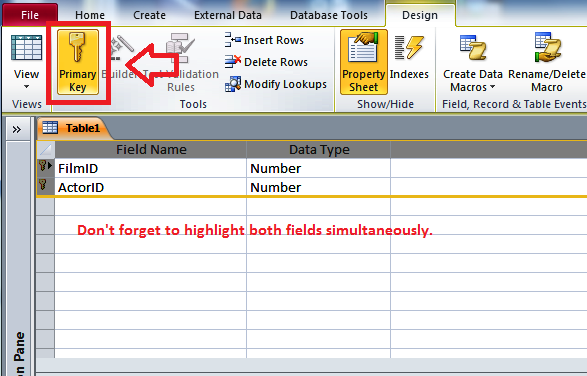Image resolution: width=587 pixels, height=376 pixels.
Task: Switch to the Home tab
Action: pyautogui.click(x=90, y=15)
